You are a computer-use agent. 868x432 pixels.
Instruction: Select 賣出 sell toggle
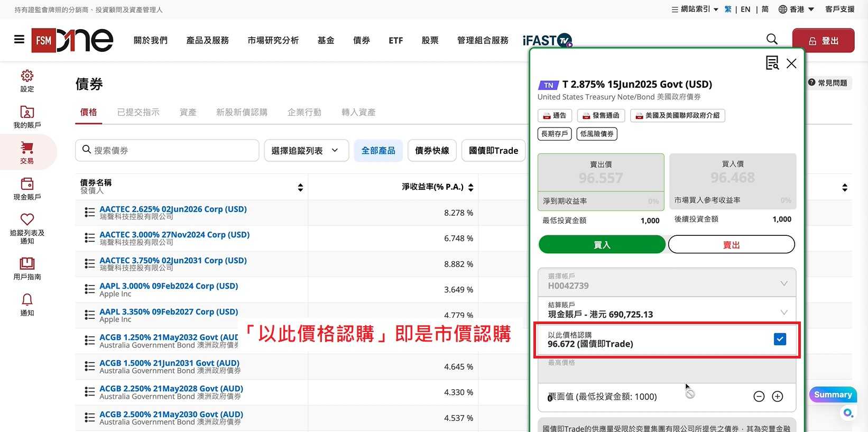(732, 245)
